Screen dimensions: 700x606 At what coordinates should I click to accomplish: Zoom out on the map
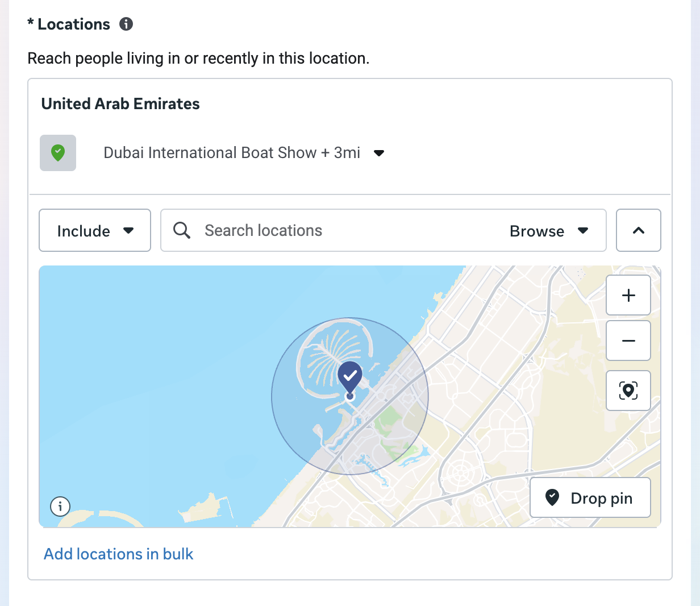[x=628, y=341]
